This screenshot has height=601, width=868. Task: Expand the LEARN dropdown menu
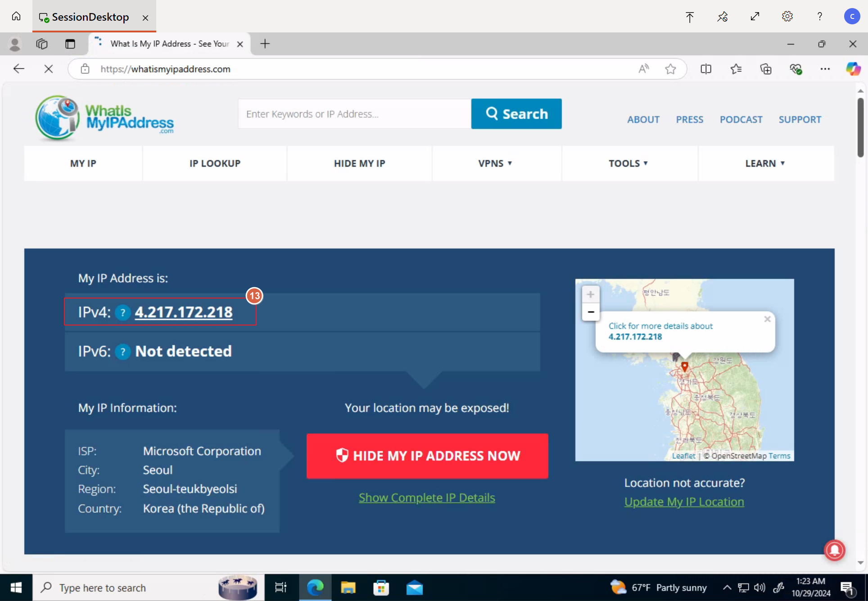(765, 163)
